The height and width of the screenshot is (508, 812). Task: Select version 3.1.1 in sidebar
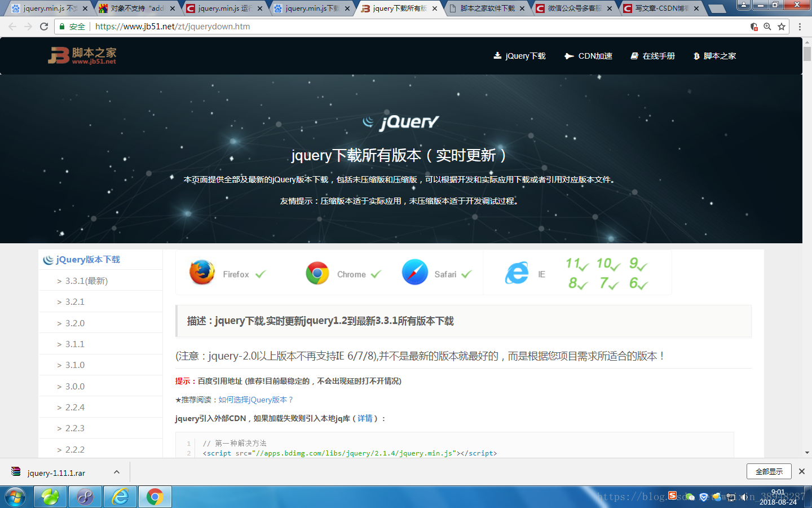click(x=101, y=344)
